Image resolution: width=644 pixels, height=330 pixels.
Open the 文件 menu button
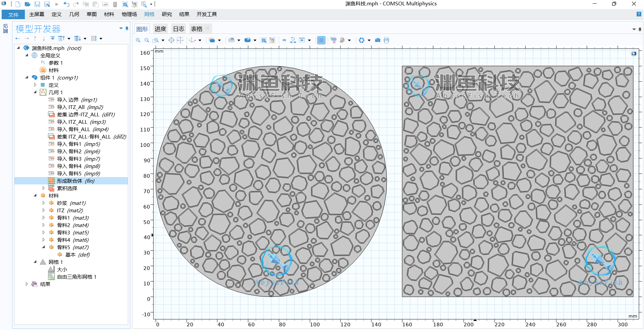pos(13,14)
